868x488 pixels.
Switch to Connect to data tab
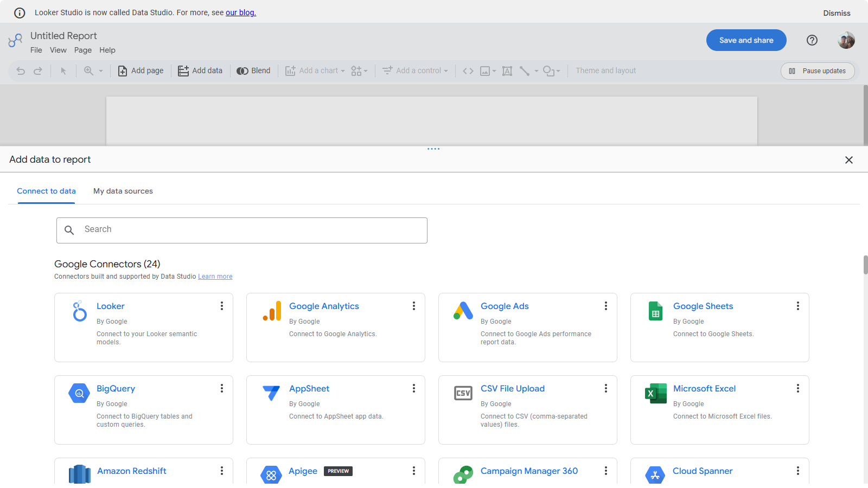46,191
